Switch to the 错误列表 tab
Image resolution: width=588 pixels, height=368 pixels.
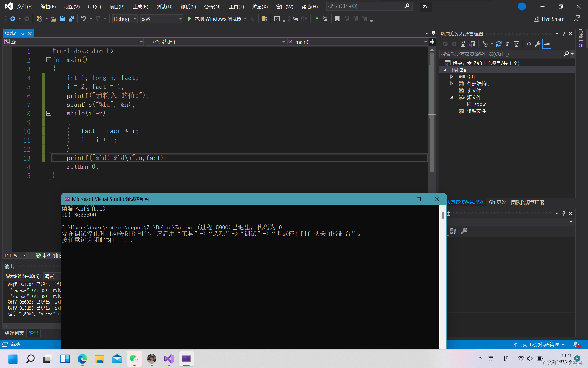(x=14, y=333)
